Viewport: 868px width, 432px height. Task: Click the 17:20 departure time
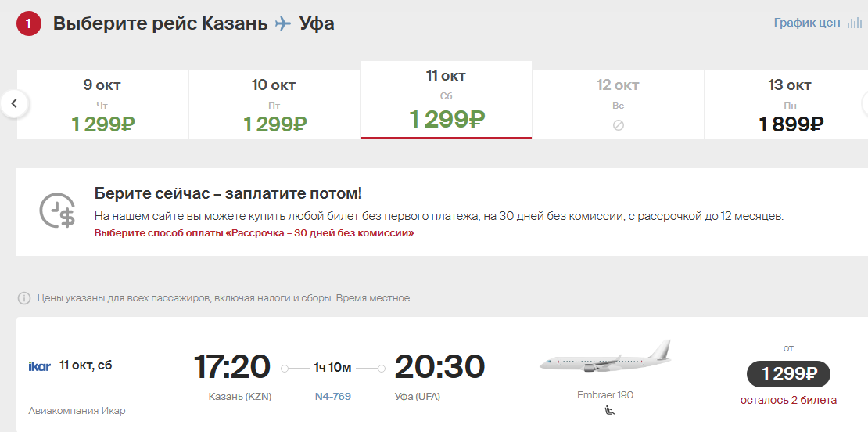coord(232,366)
